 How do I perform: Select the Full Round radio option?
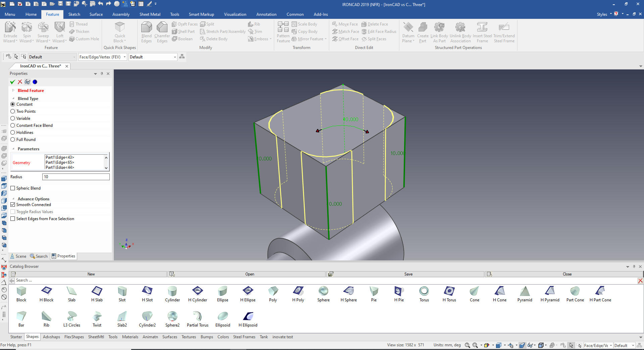(x=13, y=140)
